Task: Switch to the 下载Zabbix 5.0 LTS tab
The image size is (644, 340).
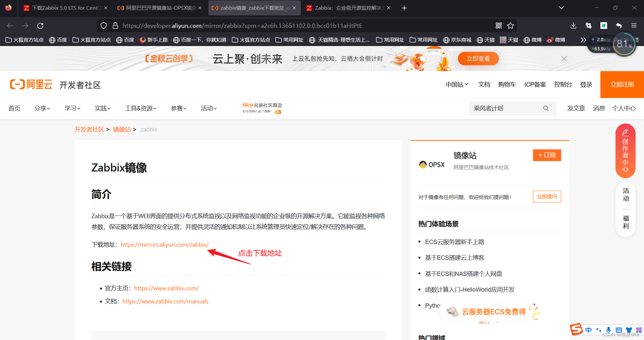Action: tap(65, 8)
